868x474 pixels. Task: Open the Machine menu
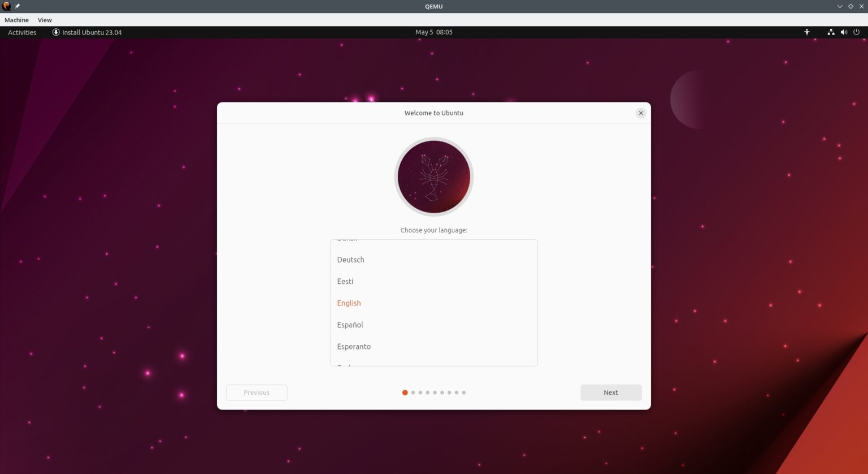tap(16, 20)
